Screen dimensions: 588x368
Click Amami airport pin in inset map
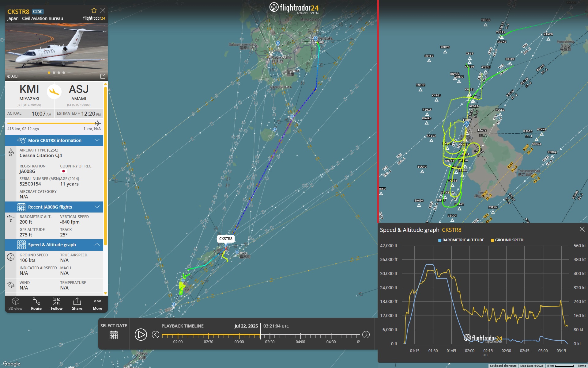466,124
